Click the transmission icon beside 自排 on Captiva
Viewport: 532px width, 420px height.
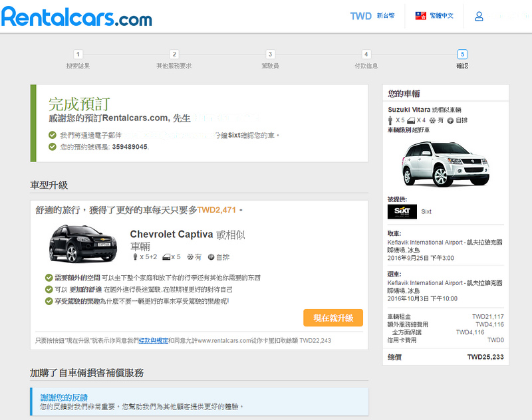[x=211, y=257]
